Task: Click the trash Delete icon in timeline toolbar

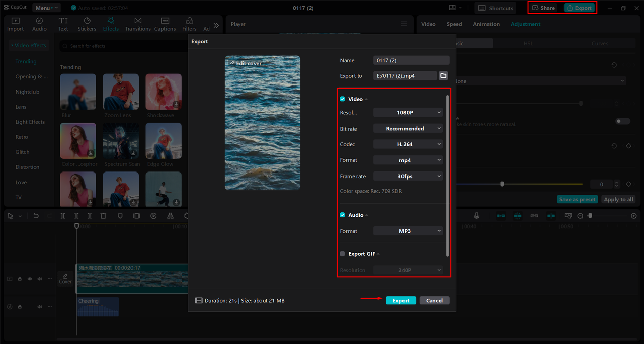Action: (103, 216)
